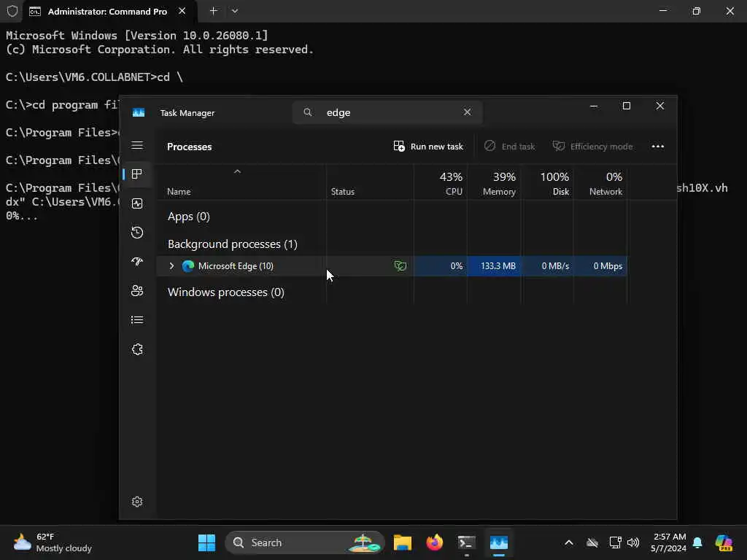The height and width of the screenshot is (560, 747).
Task: Click the search box containing 'edge'
Action: (387, 112)
